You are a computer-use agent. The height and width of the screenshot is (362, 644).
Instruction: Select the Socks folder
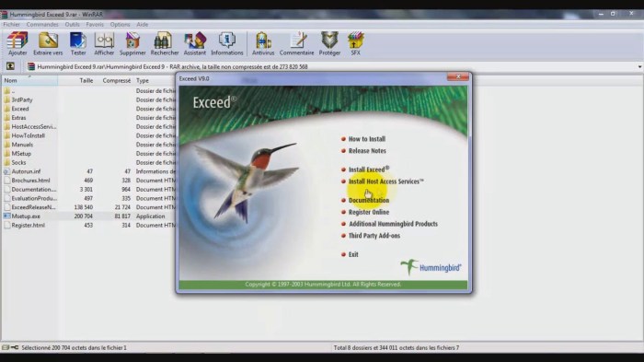tap(18, 162)
